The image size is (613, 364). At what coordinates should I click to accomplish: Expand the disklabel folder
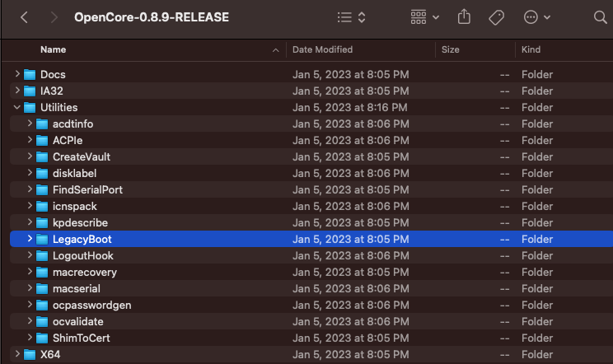coord(30,173)
